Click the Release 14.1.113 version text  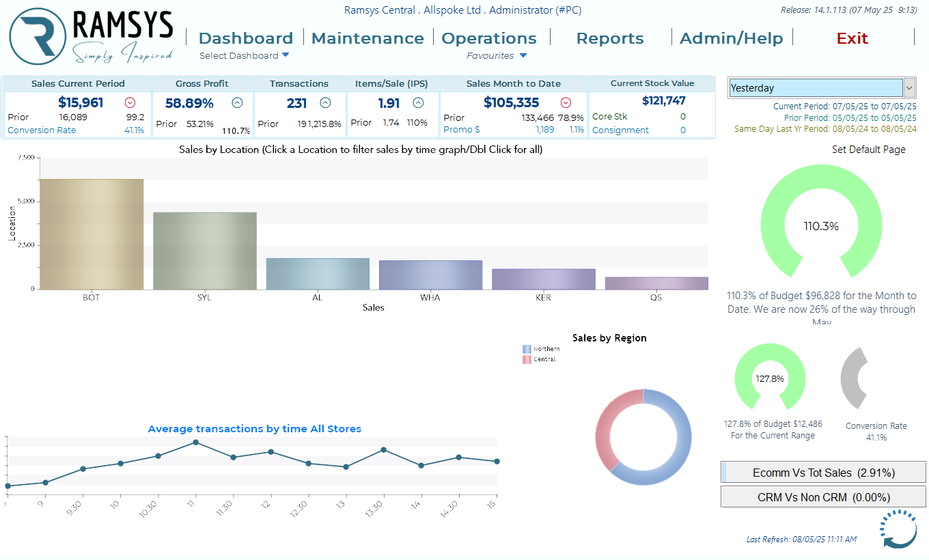(848, 10)
